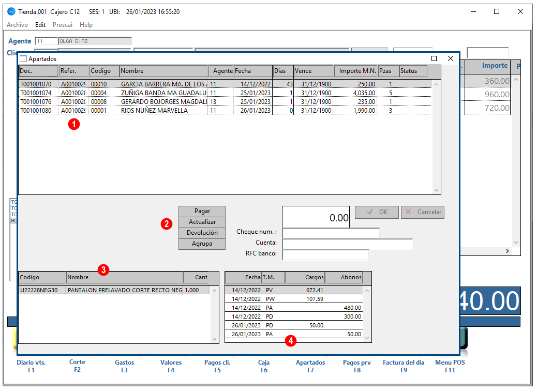Click the upper Fecha column header
This screenshot has width=537, height=392.
click(x=253, y=71)
